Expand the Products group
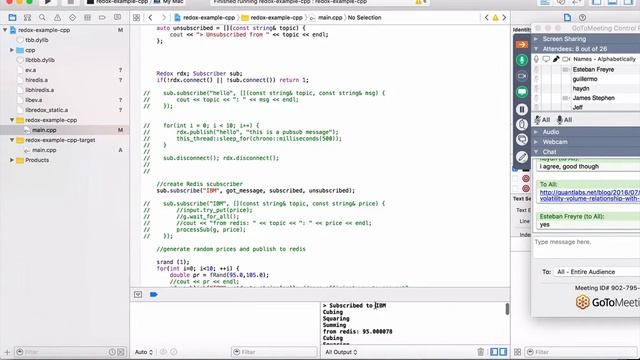The width and height of the screenshot is (640, 360). pyautogui.click(x=12, y=160)
